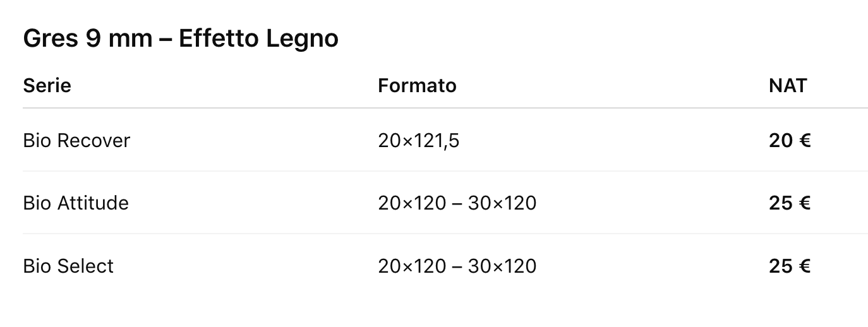Click 30×120 in the Bio Attitude row
Viewport: 868px width, 327px height.
[x=502, y=203]
